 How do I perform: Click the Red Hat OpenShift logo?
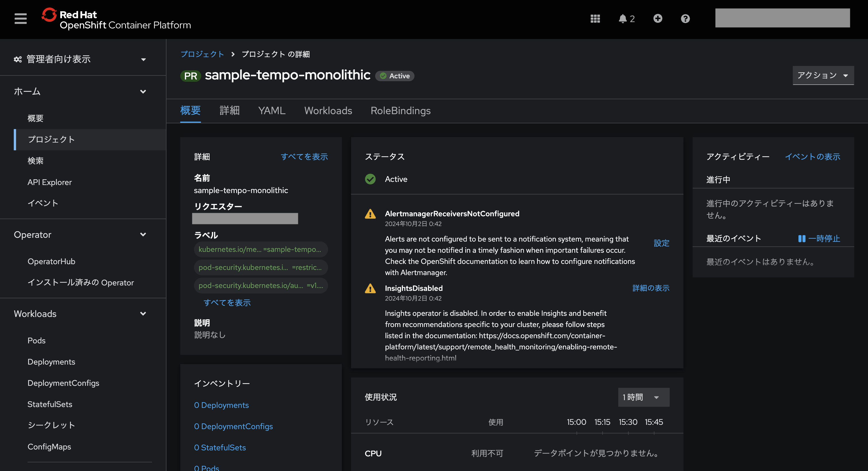[116, 19]
